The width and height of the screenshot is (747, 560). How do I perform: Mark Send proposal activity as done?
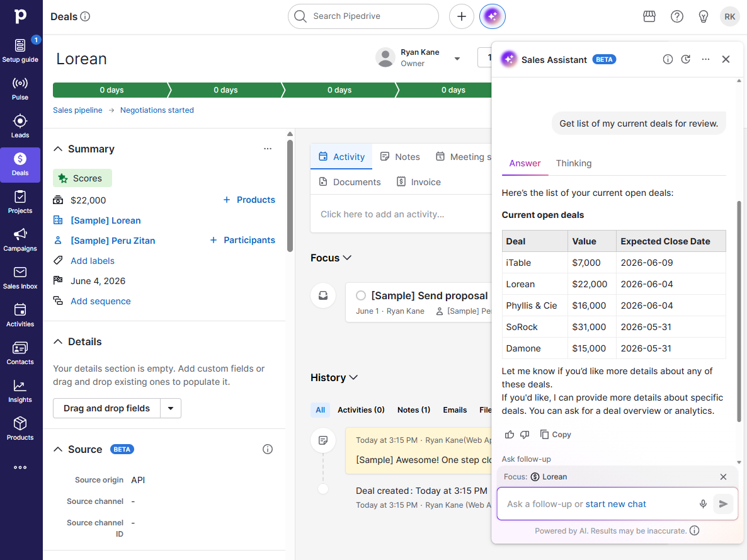coord(361,295)
